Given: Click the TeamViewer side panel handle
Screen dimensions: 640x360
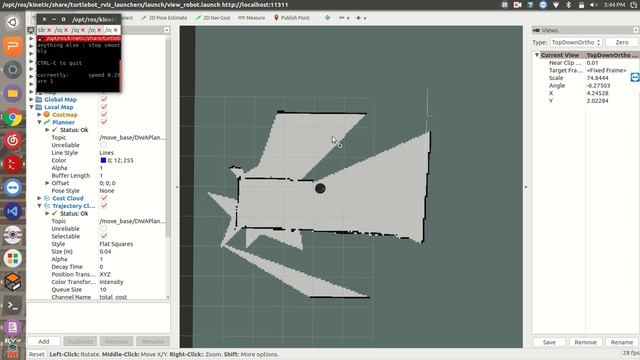Looking at the screenshot, I should [635, 77].
